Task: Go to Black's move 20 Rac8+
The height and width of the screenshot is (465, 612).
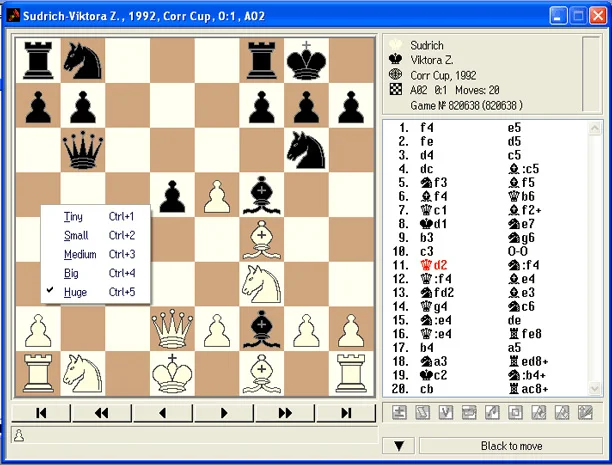Action: click(528, 389)
